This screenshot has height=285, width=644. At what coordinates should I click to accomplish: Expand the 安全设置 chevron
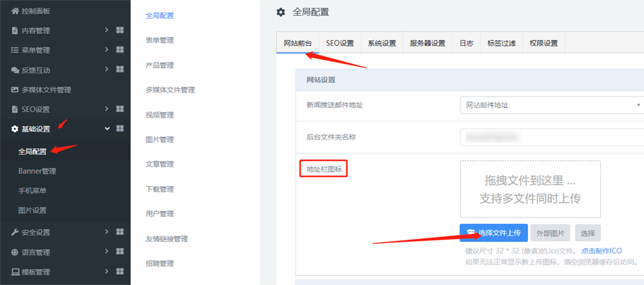pos(106,232)
